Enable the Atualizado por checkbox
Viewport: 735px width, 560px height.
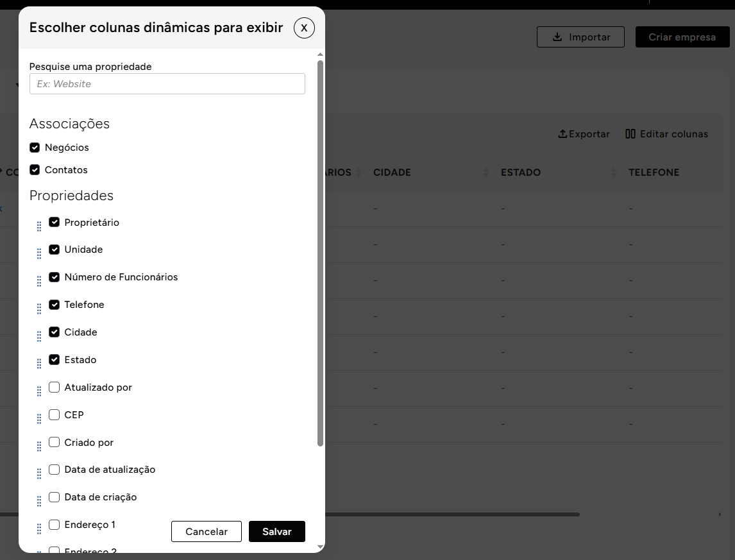(x=55, y=387)
